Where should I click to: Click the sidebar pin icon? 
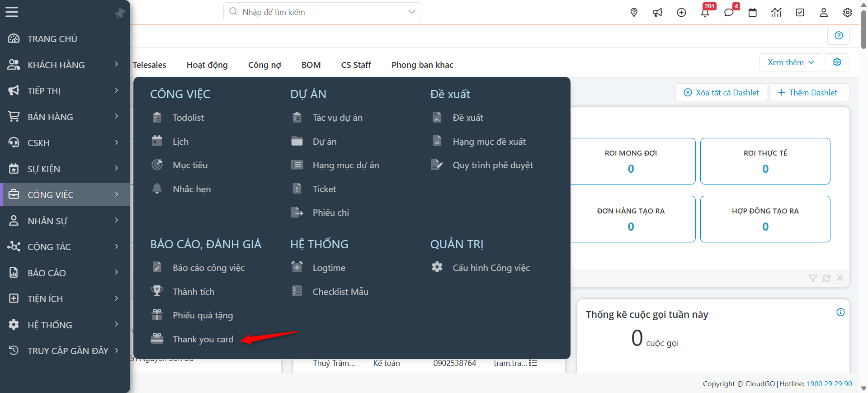120,14
